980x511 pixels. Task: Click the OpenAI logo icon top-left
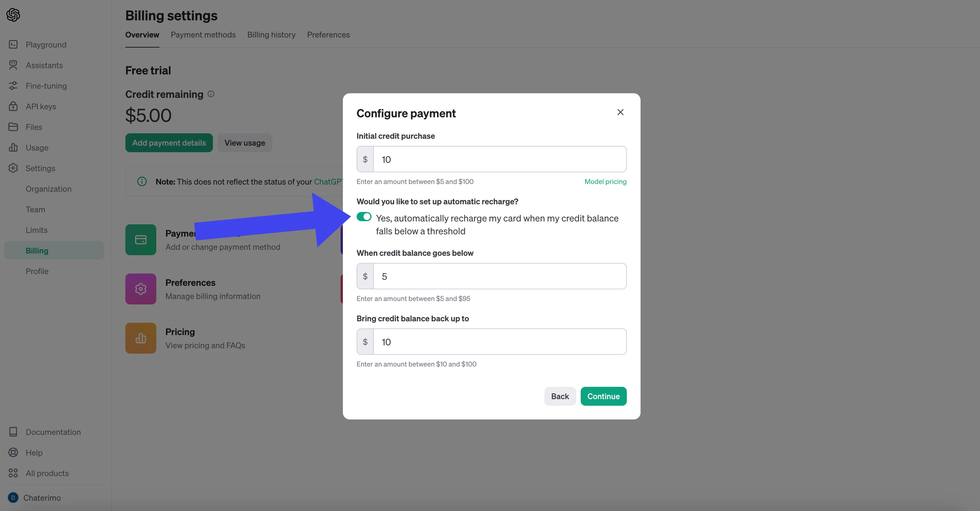13,14
